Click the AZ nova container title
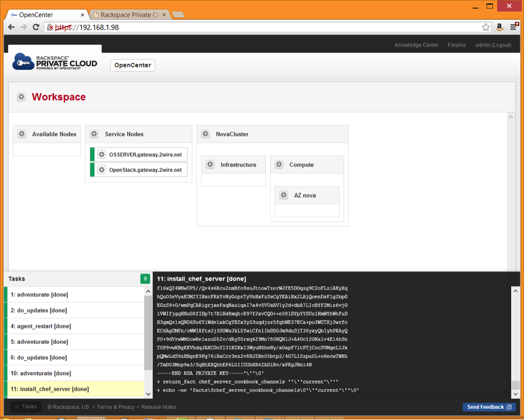This screenshot has height=420, width=524. [305, 195]
